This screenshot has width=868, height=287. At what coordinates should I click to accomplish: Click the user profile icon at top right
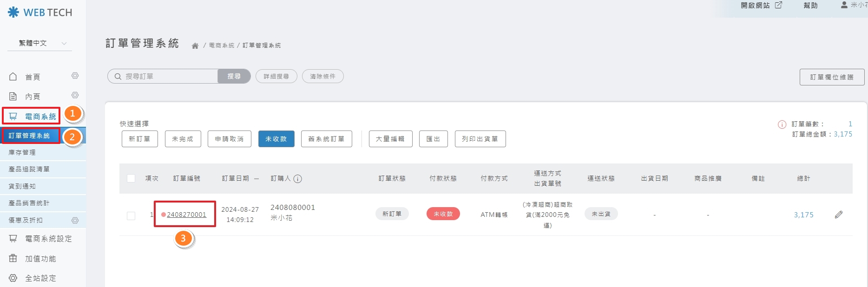844,5
